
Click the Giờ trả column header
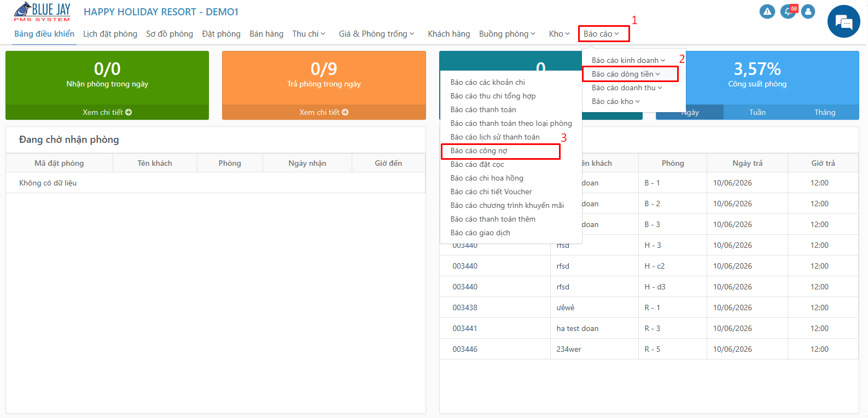pos(823,163)
